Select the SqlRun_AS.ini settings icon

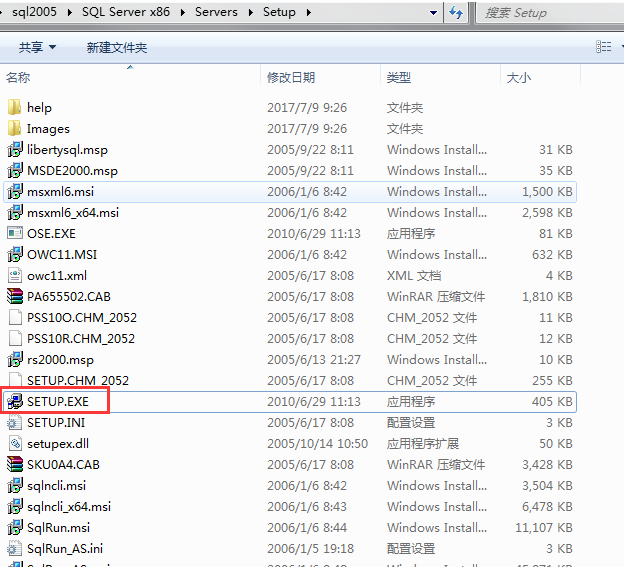tap(15, 548)
